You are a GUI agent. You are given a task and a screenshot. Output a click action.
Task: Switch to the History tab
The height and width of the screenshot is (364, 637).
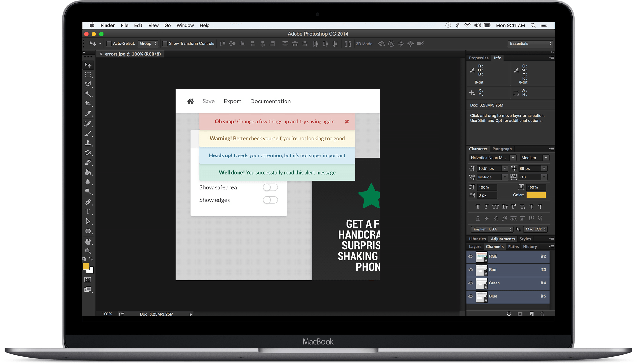click(x=530, y=247)
